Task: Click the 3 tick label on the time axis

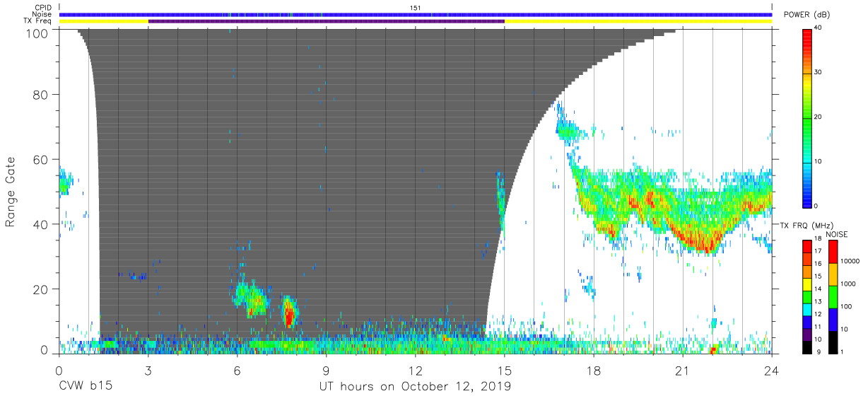Action: pos(148,370)
